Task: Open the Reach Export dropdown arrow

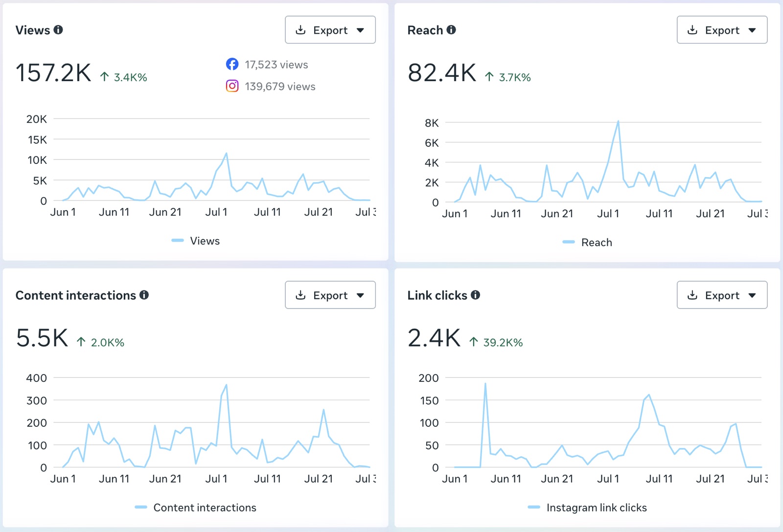Action: (x=752, y=30)
